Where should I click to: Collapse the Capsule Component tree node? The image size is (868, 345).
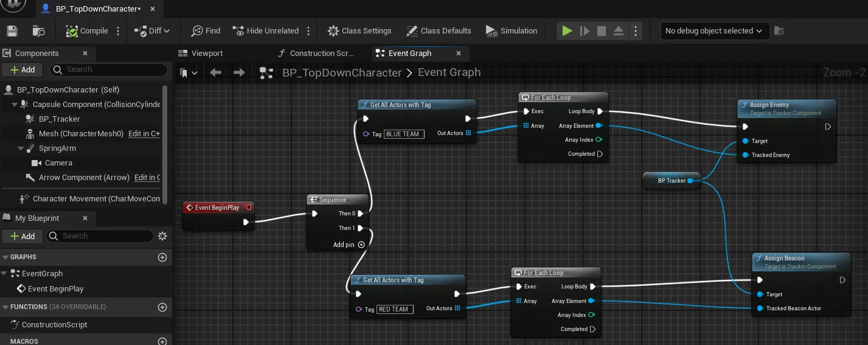[x=15, y=105]
